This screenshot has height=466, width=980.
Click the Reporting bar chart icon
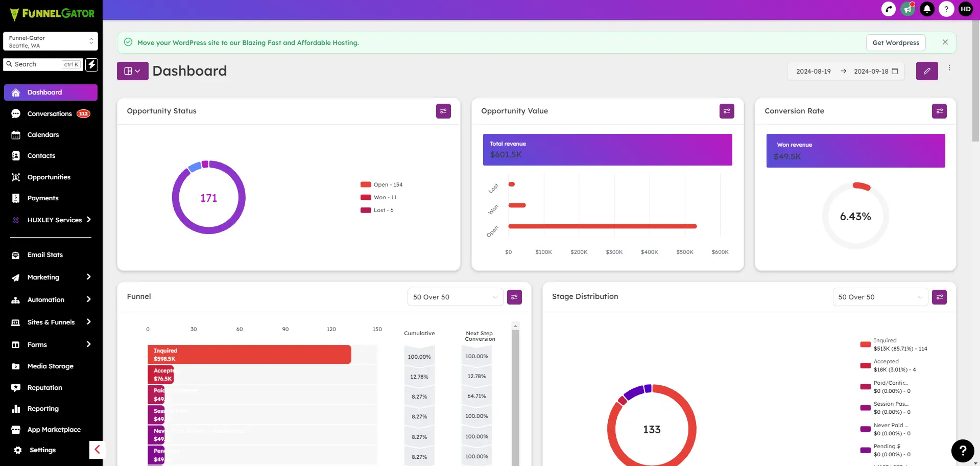16,409
